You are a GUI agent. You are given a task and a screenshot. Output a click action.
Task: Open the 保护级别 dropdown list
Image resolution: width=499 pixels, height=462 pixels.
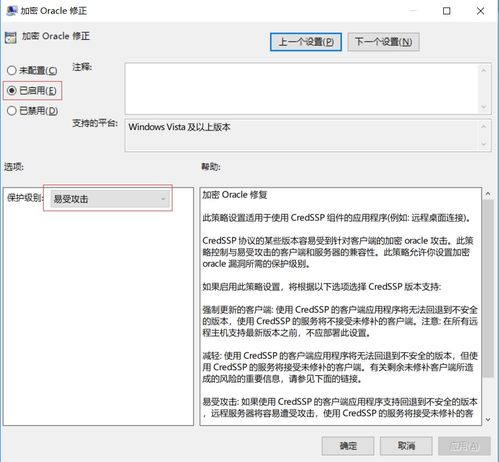click(x=110, y=199)
